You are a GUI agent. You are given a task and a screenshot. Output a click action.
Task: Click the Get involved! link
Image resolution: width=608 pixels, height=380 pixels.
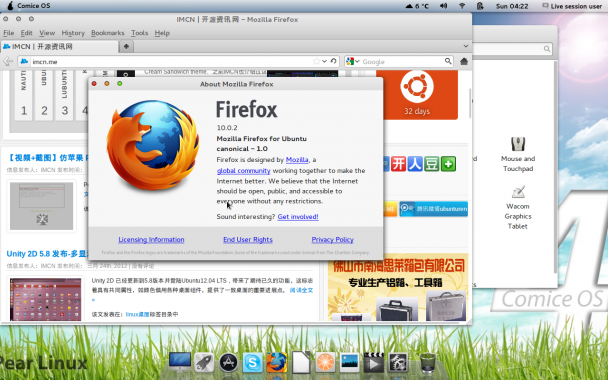pyautogui.click(x=298, y=217)
